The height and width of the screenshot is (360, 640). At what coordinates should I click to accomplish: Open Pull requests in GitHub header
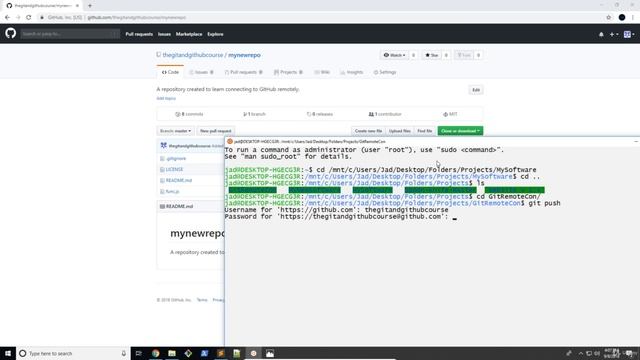139,34
